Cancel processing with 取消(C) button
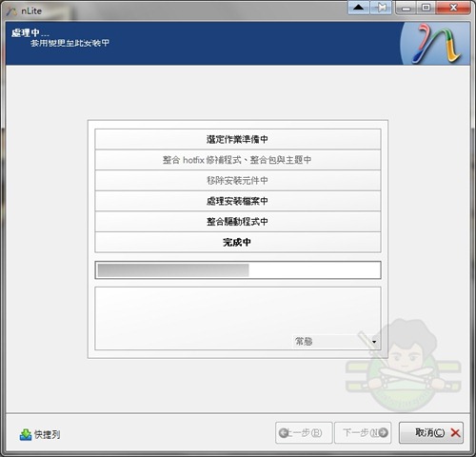Image resolution: width=476 pixels, height=457 pixels. pyautogui.click(x=431, y=432)
